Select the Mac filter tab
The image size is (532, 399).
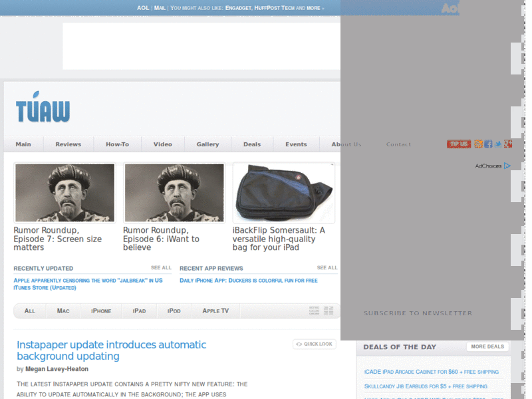pyautogui.click(x=63, y=311)
